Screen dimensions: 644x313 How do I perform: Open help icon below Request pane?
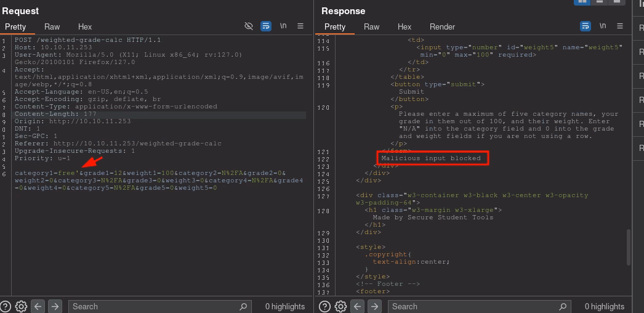pos(6,306)
